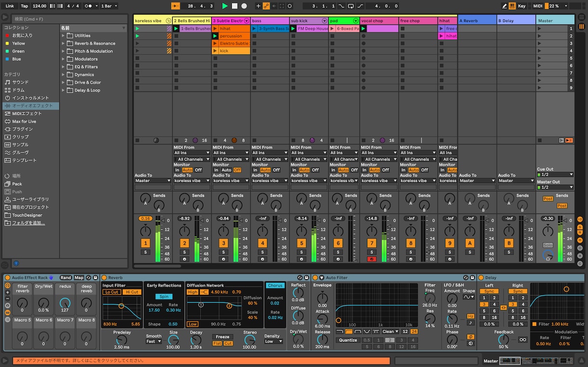Click the rack Rand button
588x367 pixels.
click(66, 278)
